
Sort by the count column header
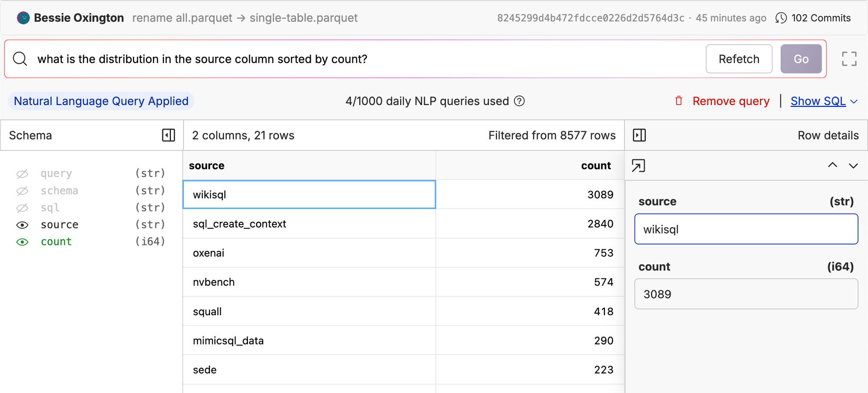[x=595, y=165]
